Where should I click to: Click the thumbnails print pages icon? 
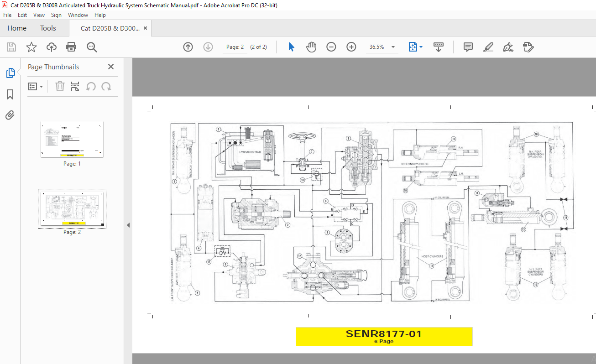tap(75, 86)
